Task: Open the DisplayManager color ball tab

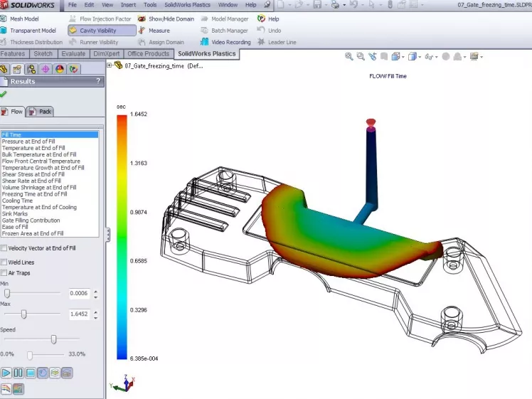Action: pyautogui.click(x=60, y=69)
